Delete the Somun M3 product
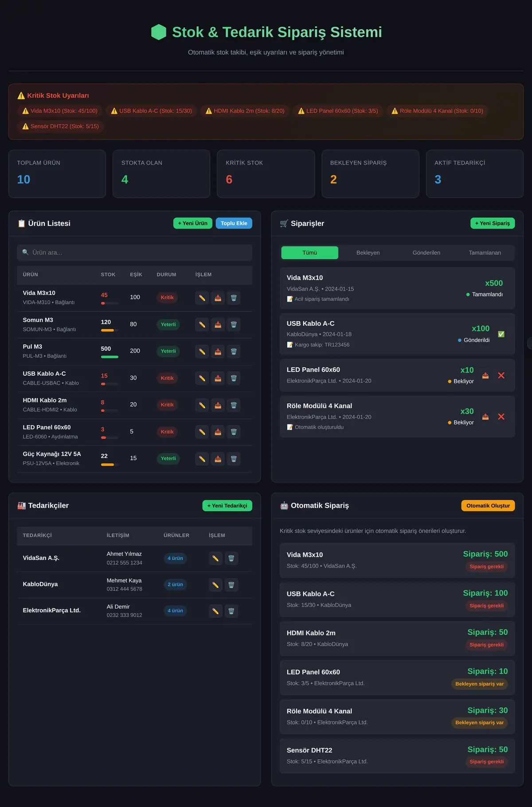 (234, 325)
